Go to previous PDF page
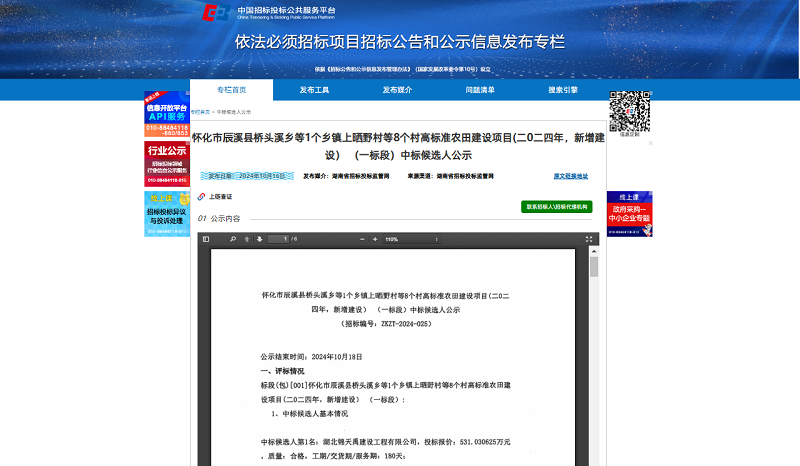 tap(247, 239)
